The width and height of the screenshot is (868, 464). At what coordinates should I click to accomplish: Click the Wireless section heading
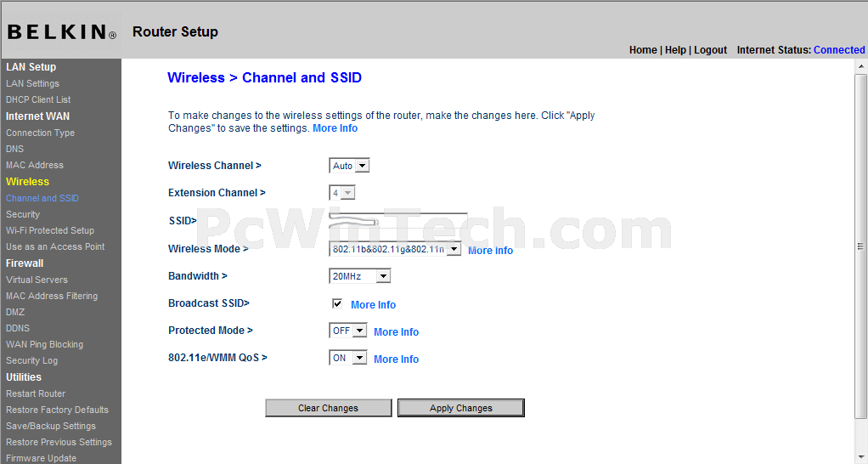pos(28,181)
